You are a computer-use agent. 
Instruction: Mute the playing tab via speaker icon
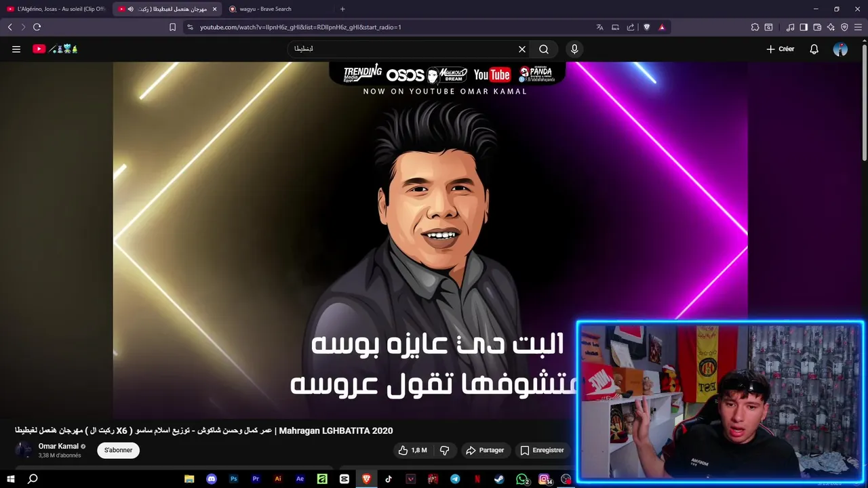pos(130,9)
